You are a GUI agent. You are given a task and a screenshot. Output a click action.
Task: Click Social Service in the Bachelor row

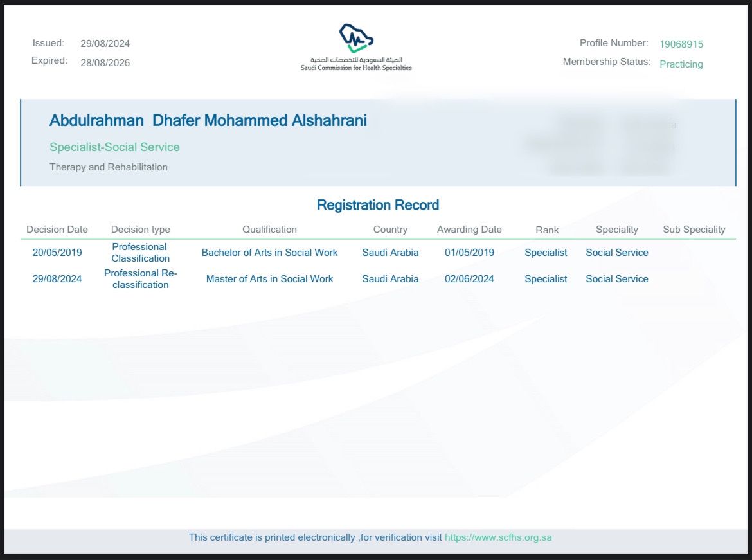617,253
